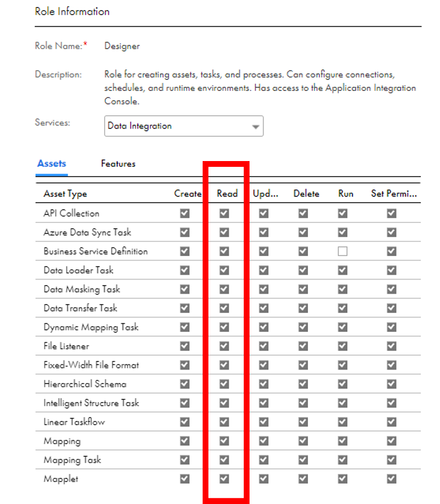The image size is (440, 504).
Task: Uncheck Read permission for Azure Data Sync Task
Action: [x=224, y=232]
